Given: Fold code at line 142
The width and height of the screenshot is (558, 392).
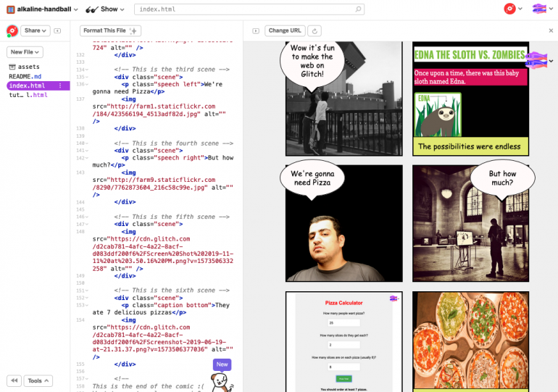Looking at the screenshot, I should coord(87,158).
